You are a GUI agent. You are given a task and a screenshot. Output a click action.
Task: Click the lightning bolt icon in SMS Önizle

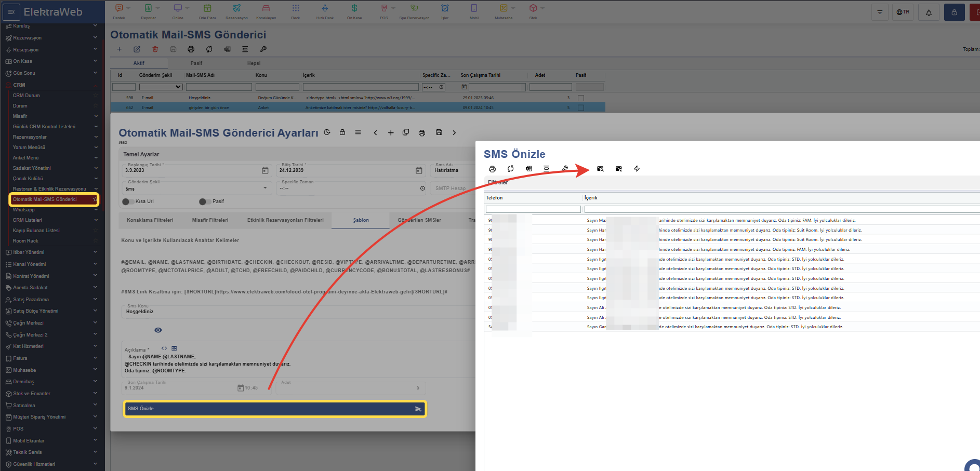[637, 169]
